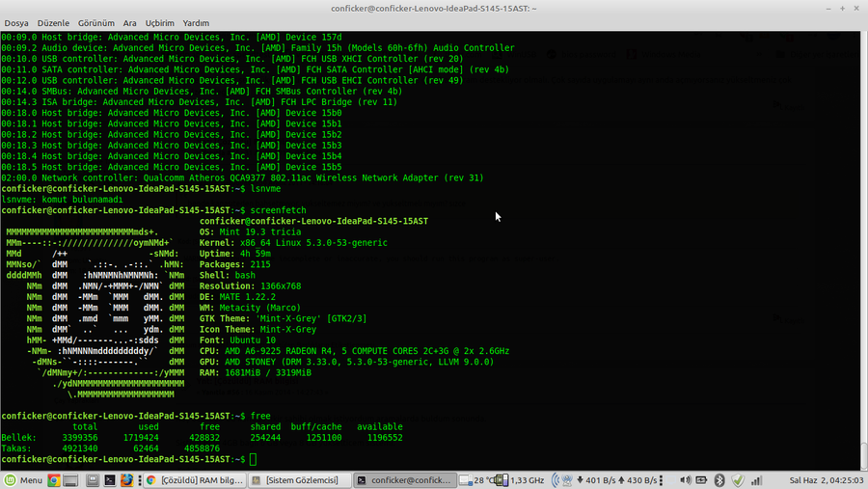Open the Ara menu
The width and height of the screenshot is (868, 489).
[129, 23]
